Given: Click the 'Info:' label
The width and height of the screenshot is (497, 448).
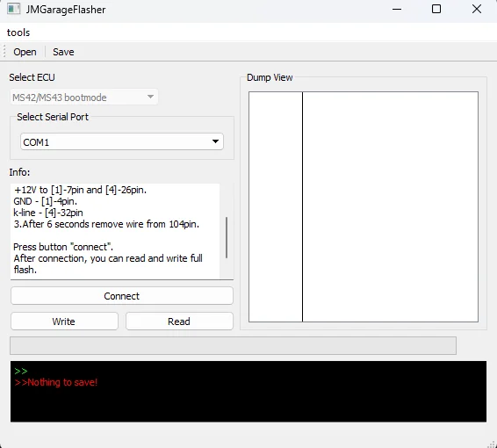Looking at the screenshot, I should pos(19,172).
